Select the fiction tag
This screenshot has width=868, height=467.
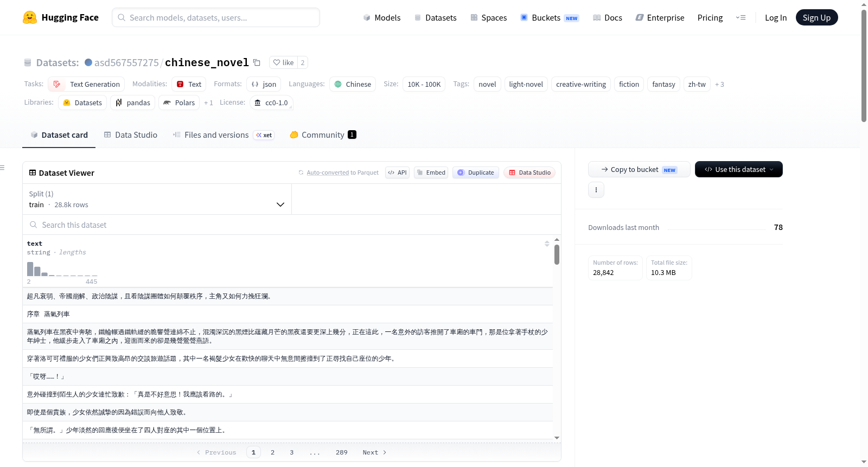pyautogui.click(x=629, y=84)
